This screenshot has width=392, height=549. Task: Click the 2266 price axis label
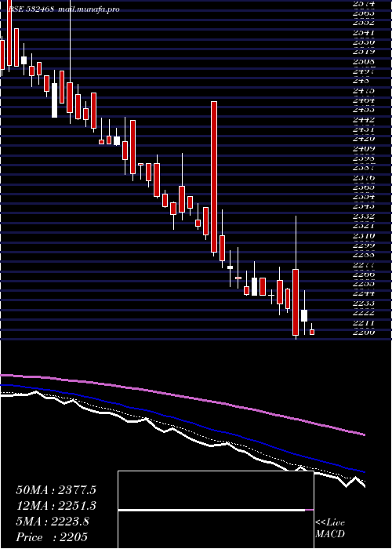364,274
